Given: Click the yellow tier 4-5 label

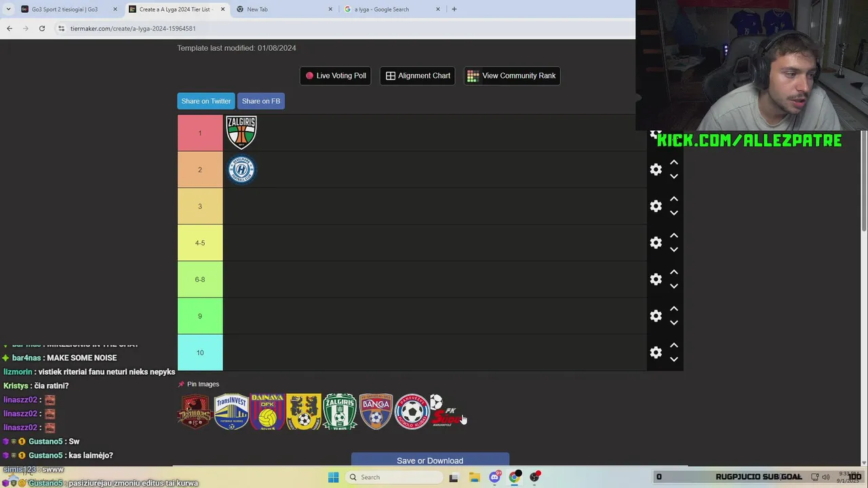Looking at the screenshot, I should pyautogui.click(x=200, y=243).
